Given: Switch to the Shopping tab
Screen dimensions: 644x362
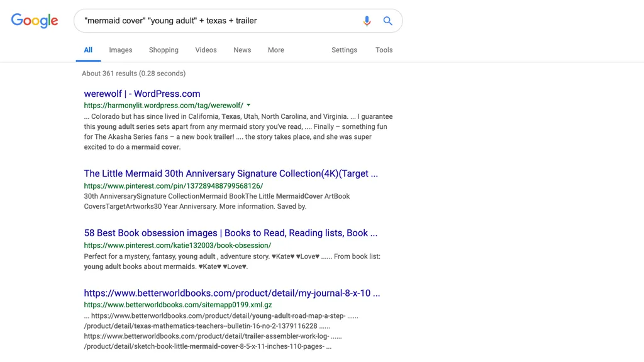Looking at the screenshot, I should tap(164, 50).
